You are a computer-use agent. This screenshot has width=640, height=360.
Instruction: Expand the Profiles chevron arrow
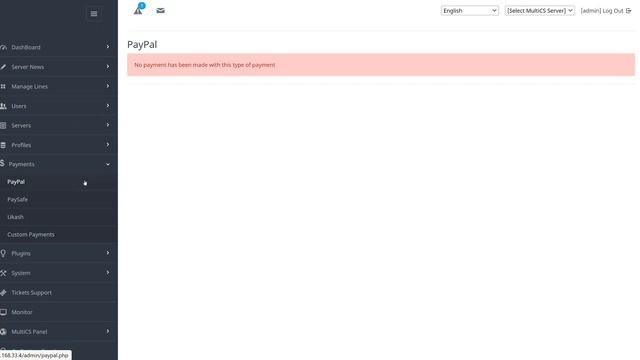coord(108,144)
